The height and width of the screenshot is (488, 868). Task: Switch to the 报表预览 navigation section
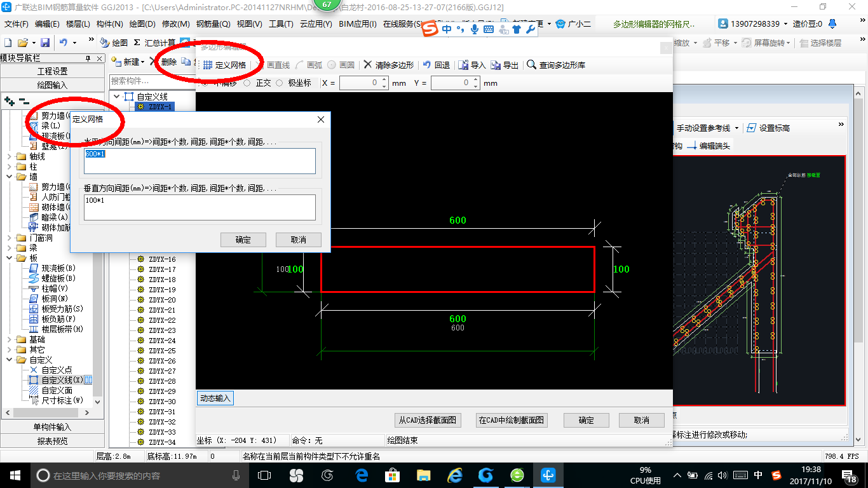[x=53, y=440]
